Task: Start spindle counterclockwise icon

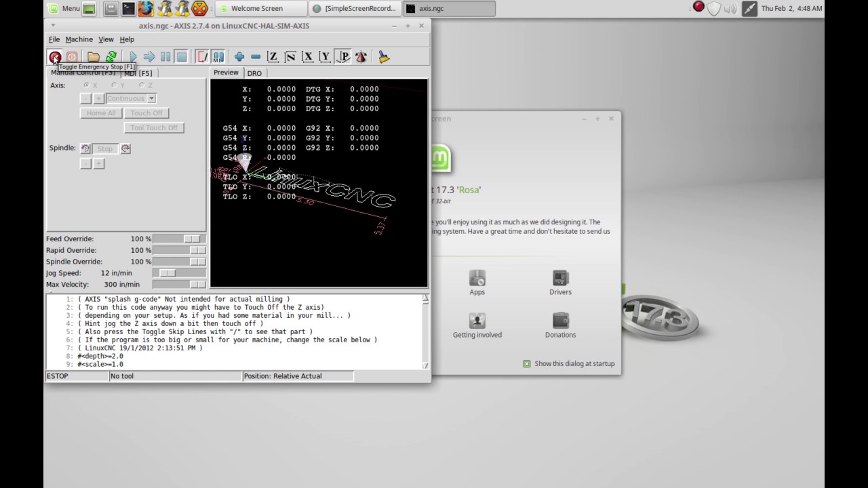Action: [85, 148]
